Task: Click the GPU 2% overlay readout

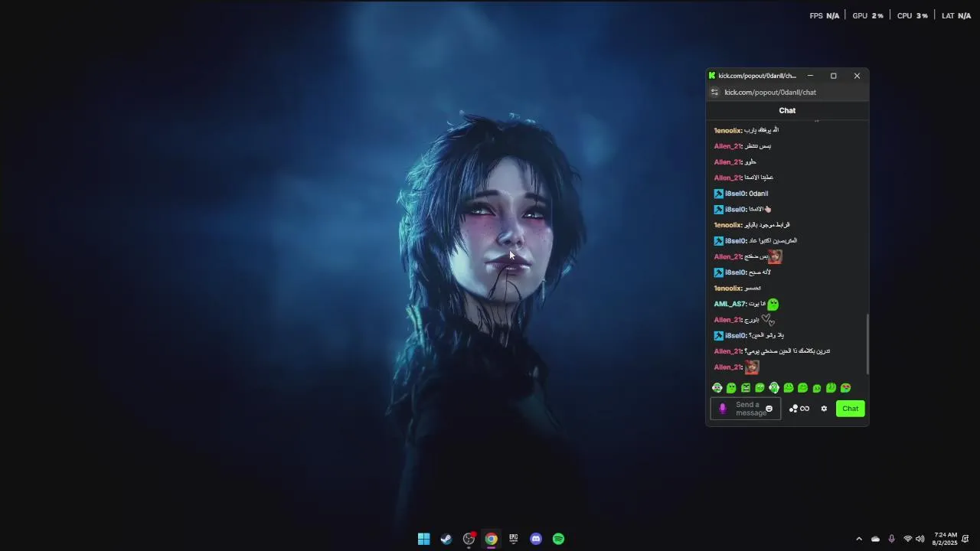Action: coord(867,15)
